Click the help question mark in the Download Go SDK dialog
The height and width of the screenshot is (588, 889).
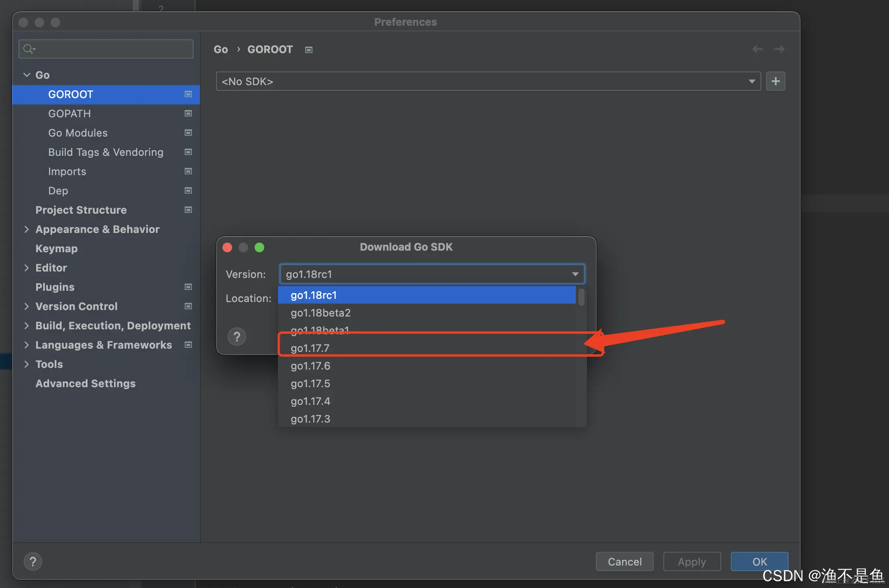pos(237,337)
